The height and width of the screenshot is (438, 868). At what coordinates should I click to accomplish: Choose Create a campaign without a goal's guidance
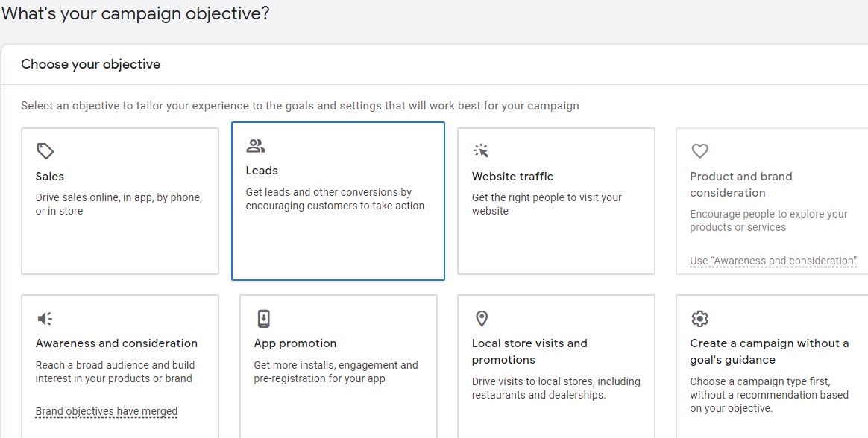770,351
